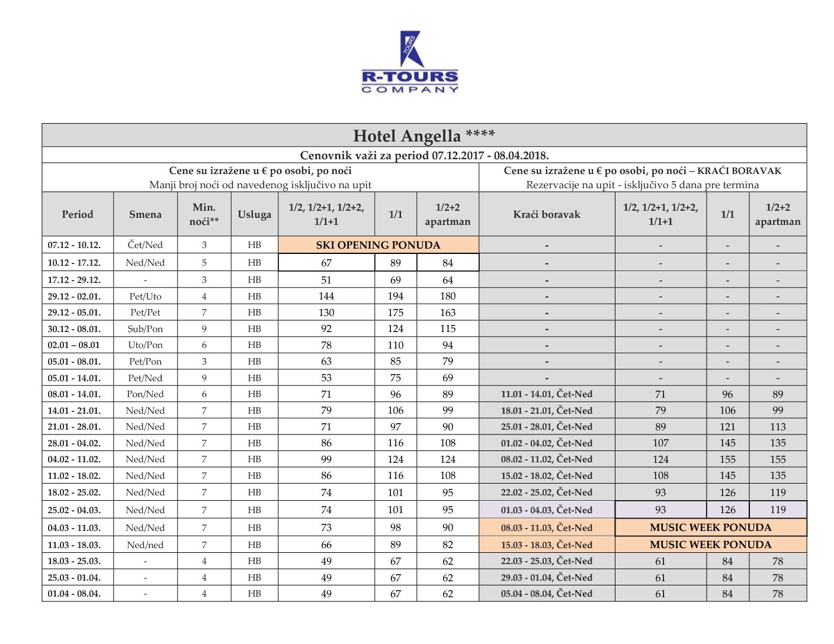Click the period 18.02 - 25.02. cell
This screenshot has width=834, height=644.
pyautogui.click(x=78, y=492)
